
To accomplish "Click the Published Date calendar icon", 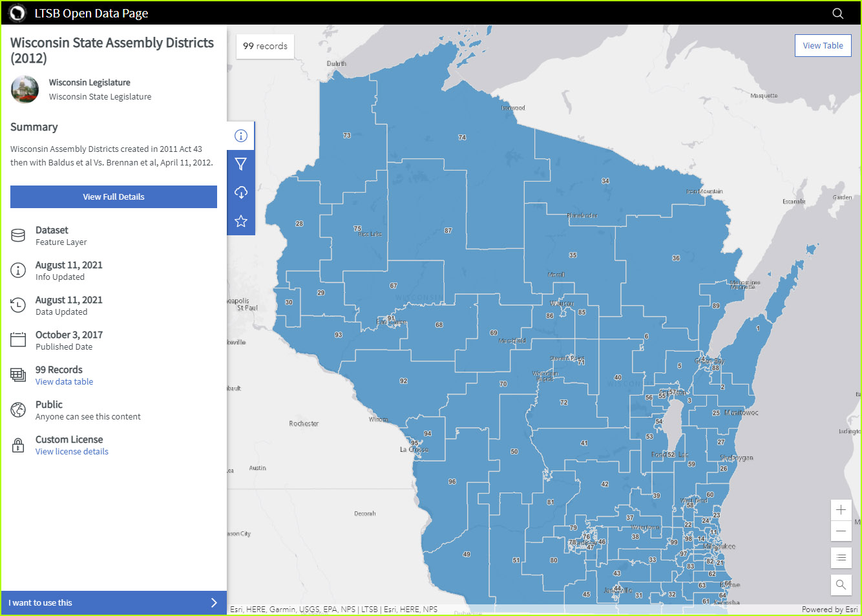I will point(17,339).
